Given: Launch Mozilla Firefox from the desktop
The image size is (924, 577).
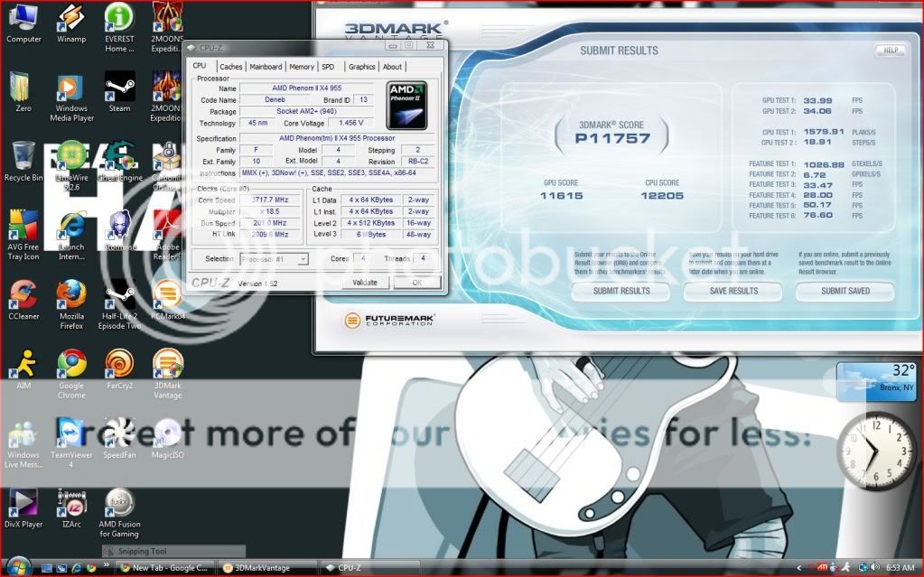Looking at the screenshot, I should point(71,305).
